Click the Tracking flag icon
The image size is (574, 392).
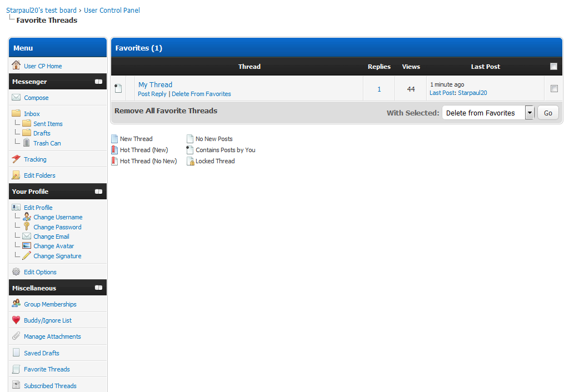coord(16,159)
